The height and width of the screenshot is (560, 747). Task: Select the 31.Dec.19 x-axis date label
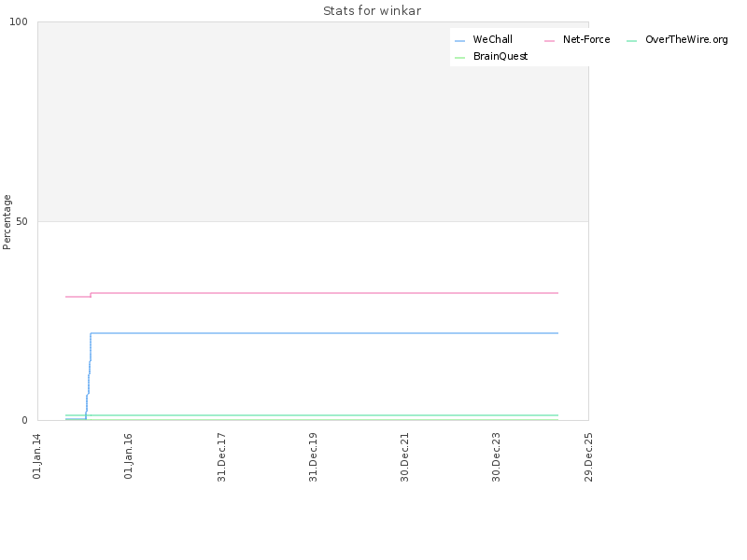(313, 457)
